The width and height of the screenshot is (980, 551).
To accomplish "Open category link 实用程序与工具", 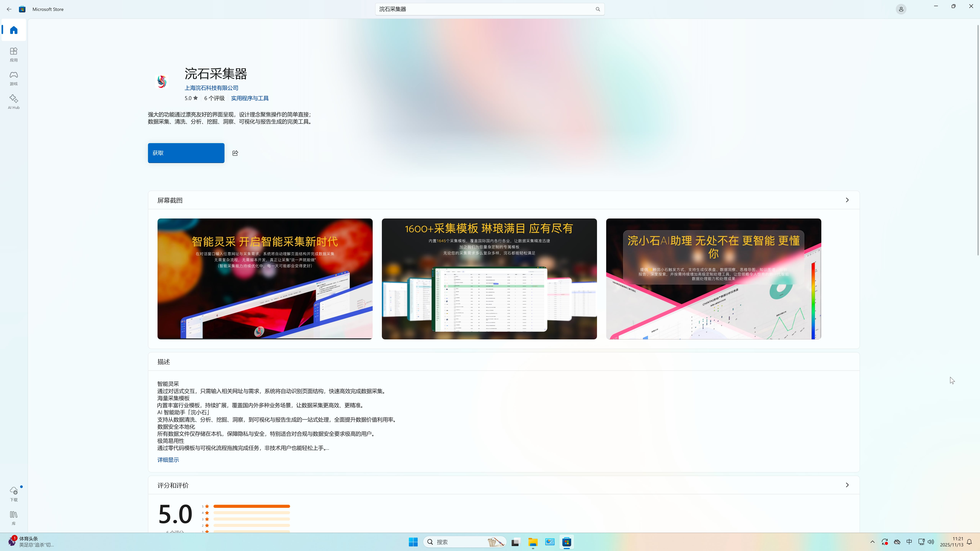I will point(250,98).
